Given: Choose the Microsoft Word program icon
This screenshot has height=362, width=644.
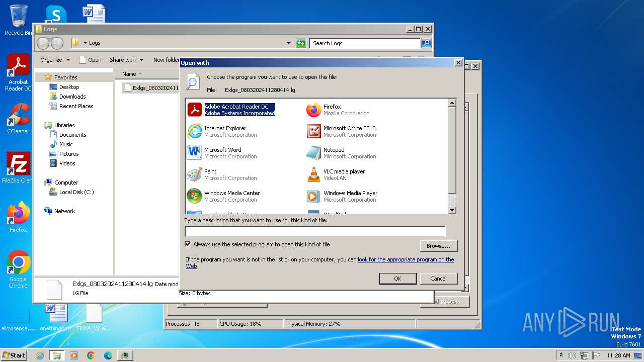Looking at the screenshot, I should pyautogui.click(x=194, y=153).
